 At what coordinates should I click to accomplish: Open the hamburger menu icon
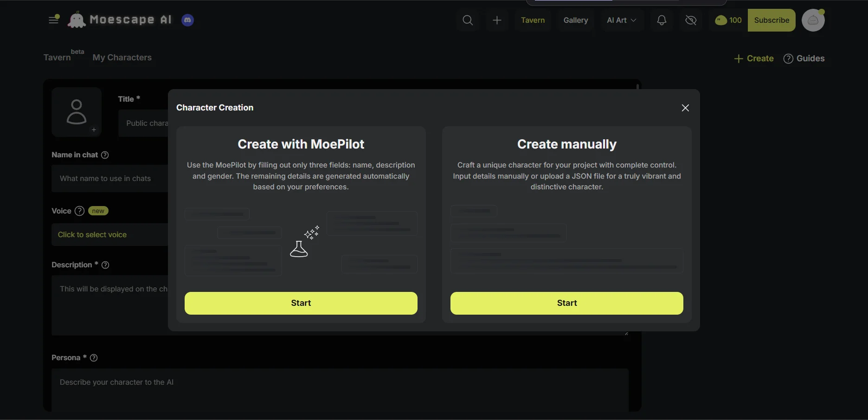(x=54, y=19)
